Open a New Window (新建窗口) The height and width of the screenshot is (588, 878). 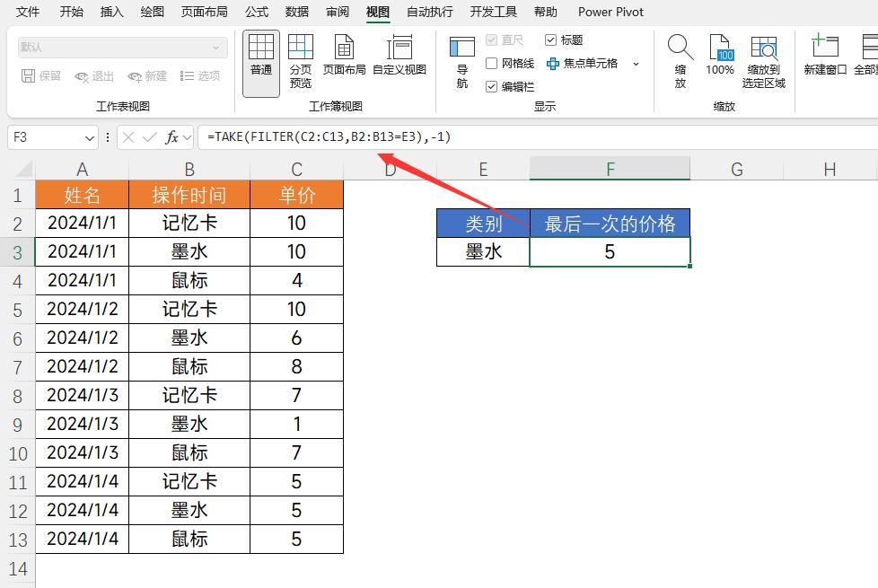825,55
